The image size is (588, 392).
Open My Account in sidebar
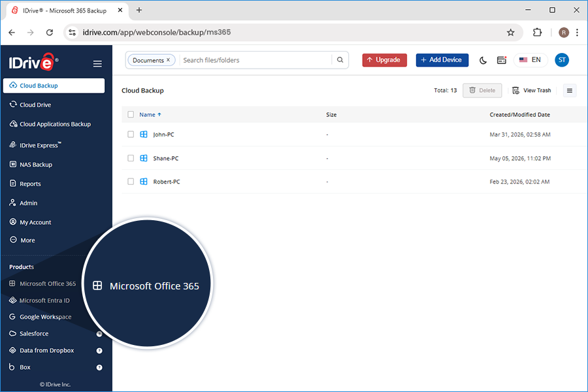click(x=30, y=222)
